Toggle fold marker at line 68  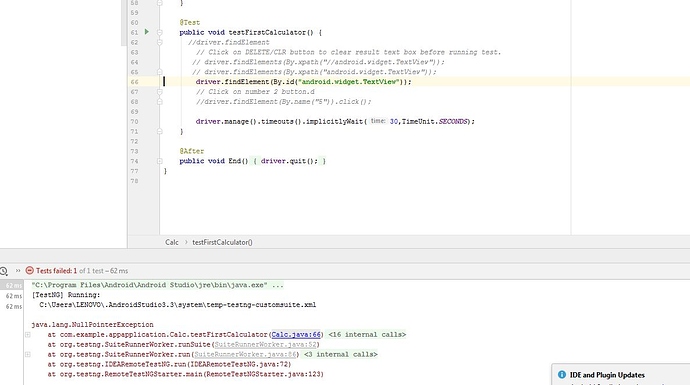click(160, 102)
